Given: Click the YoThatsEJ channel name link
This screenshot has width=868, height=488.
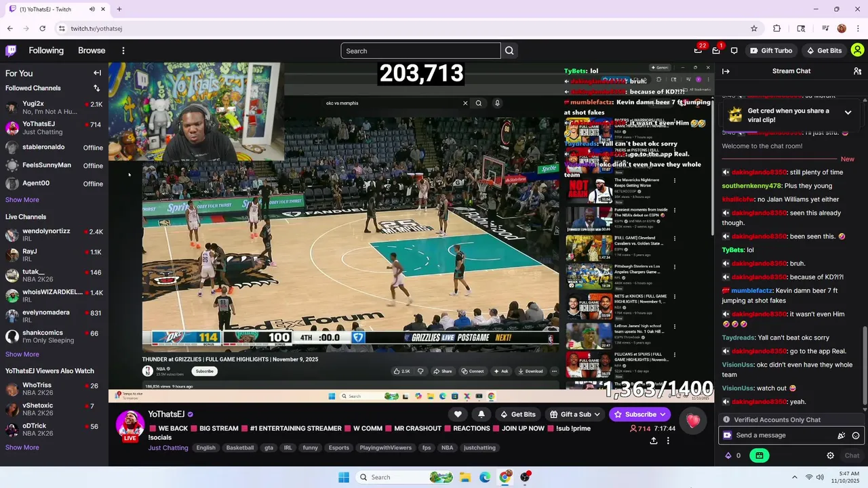Looking at the screenshot, I should [166, 414].
